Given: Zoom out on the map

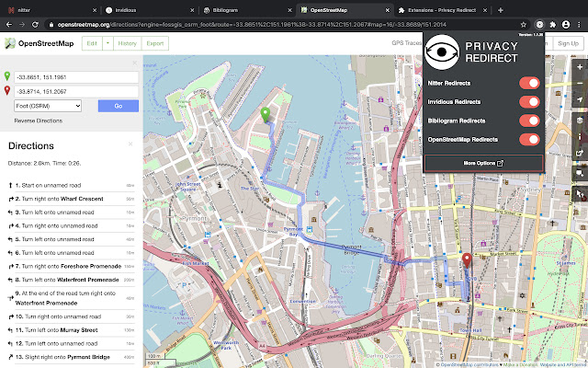Looking at the screenshot, I should coord(579,84).
